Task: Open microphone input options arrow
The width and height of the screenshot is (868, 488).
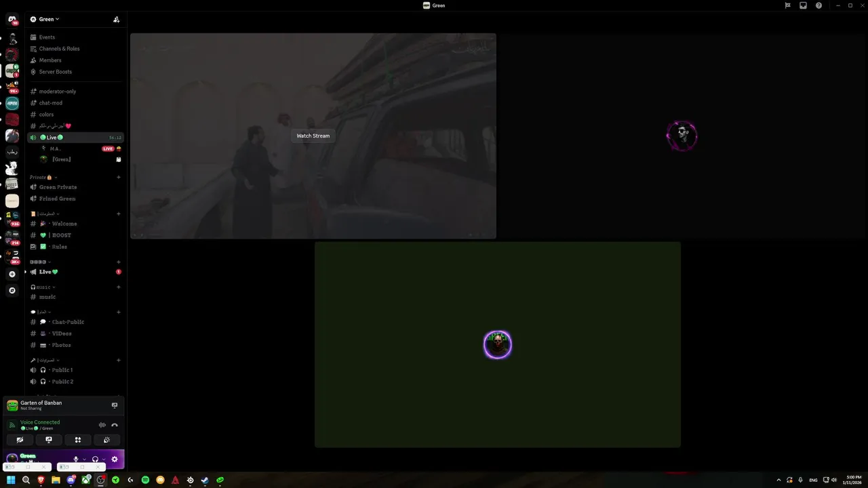Action: [x=84, y=460]
